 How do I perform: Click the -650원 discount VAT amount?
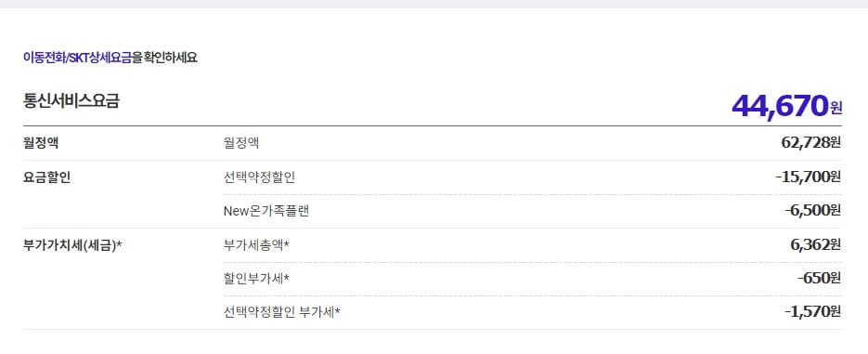click(820, 278)
